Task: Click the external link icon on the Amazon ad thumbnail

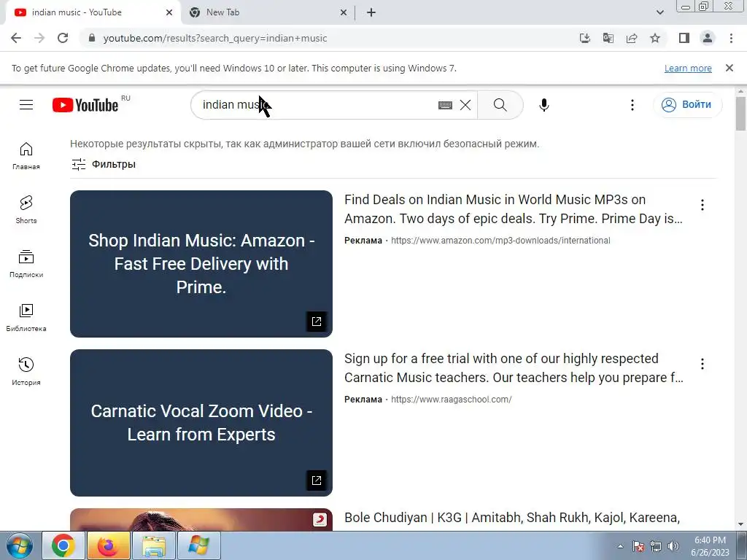Action: (x=317, y=322)
